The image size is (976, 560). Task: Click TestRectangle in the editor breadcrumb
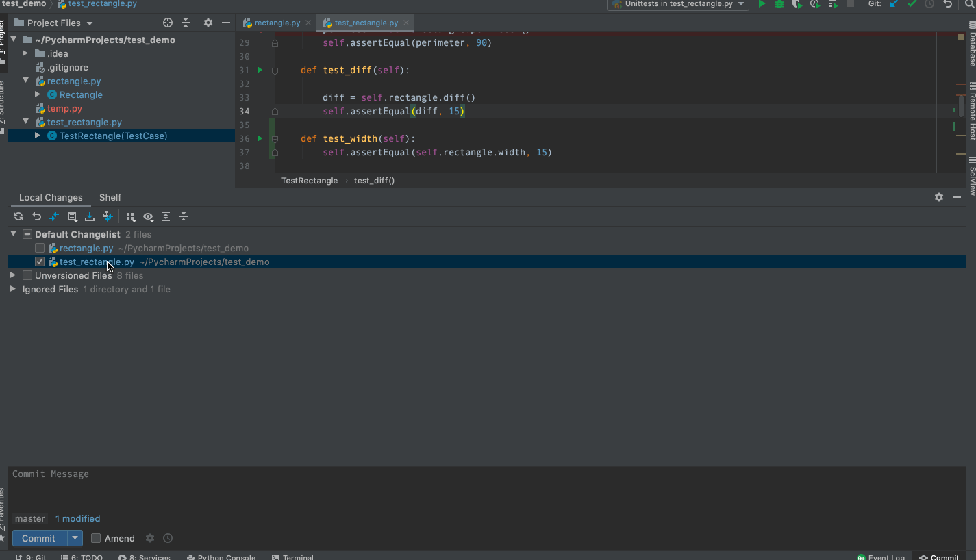pyautogui.click(x=310, y=181)
